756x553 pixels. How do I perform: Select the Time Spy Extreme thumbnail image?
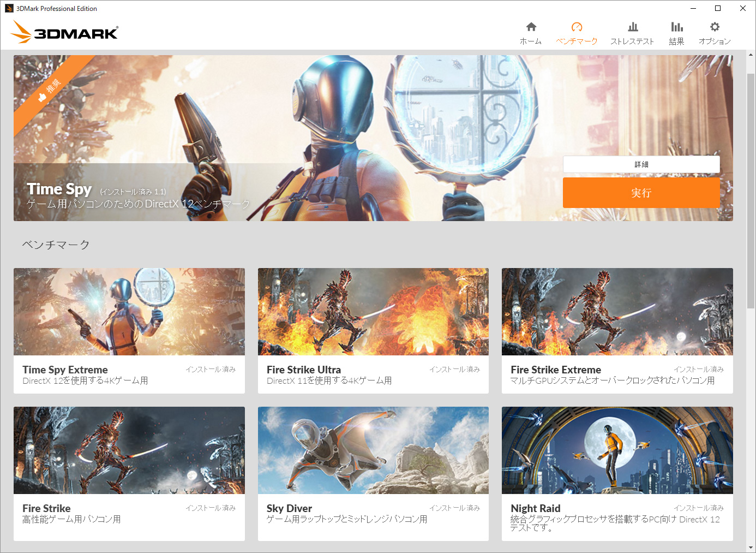[129, 312]
